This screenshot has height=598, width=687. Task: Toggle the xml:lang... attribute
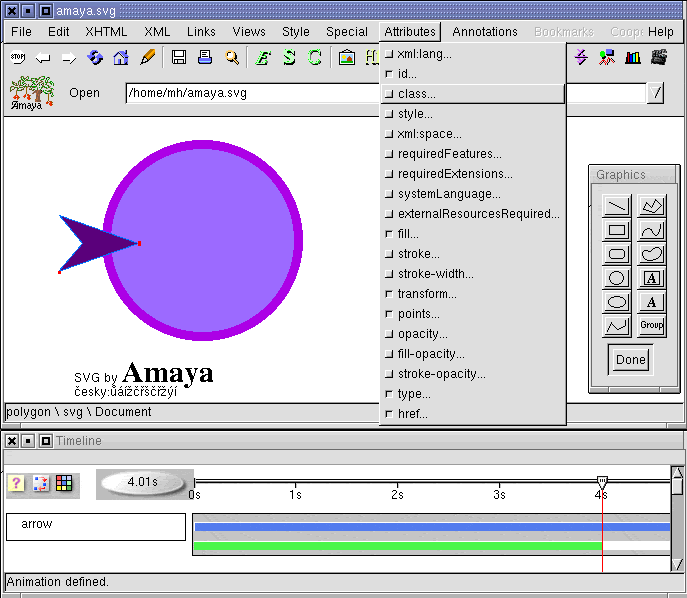tap(473, 54)
